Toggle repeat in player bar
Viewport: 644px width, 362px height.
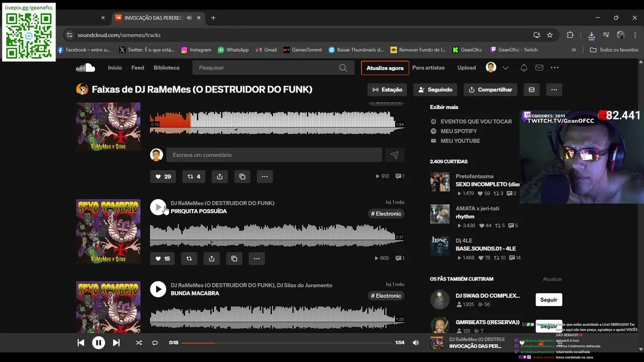(x=155, y=343)
